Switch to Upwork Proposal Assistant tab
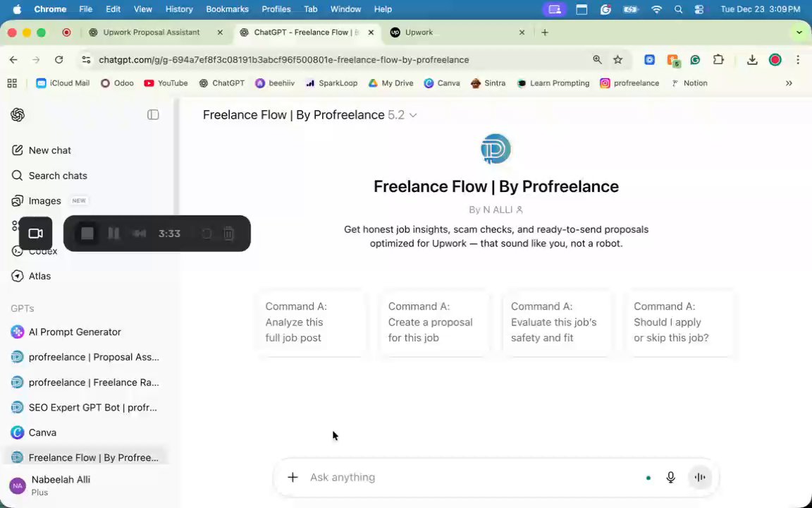This screenshot has width=812, height=508. 152,32
